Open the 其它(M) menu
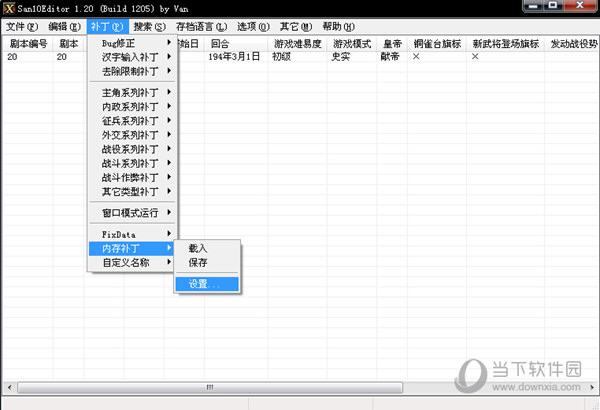 click(x=296, y=27)
